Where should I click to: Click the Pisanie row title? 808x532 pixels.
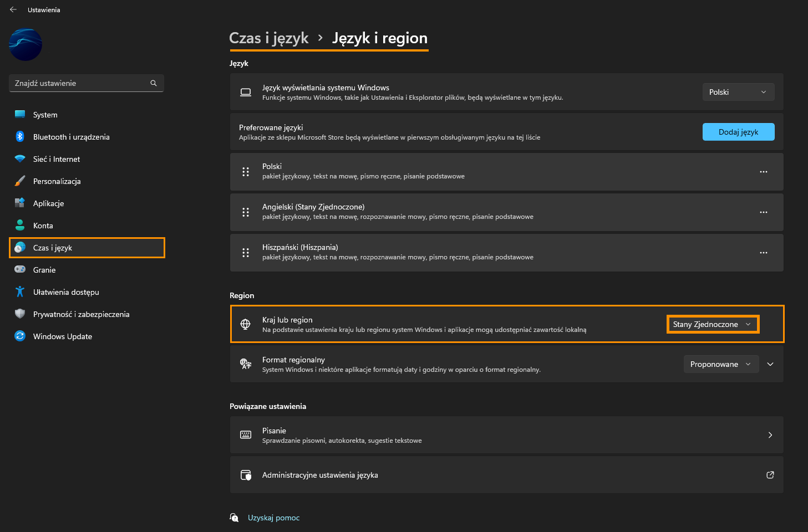pos(274,431)
